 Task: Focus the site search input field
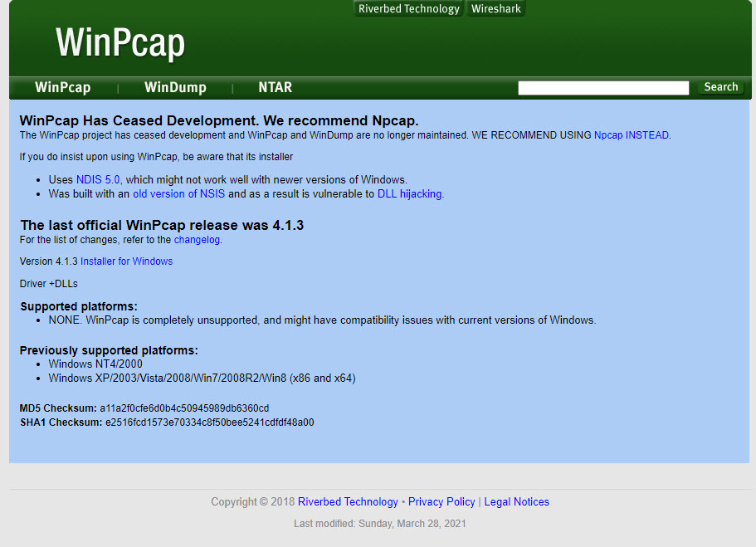point(603,88)
